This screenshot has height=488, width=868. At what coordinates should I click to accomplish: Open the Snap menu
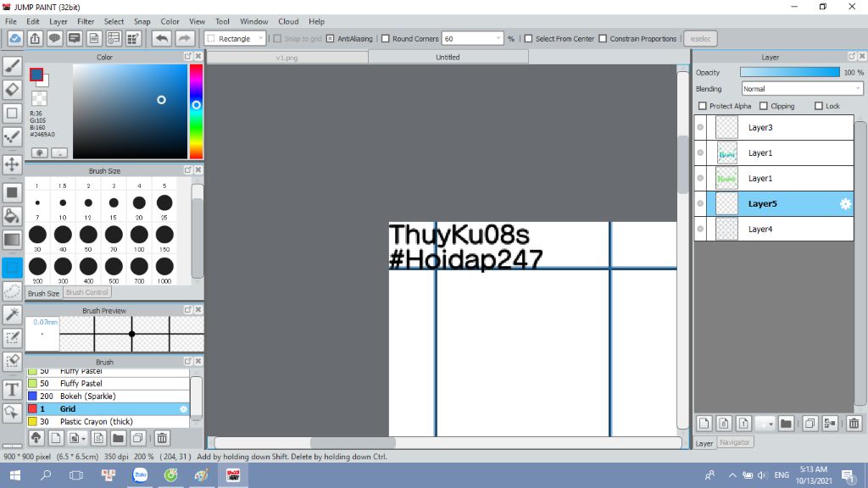[x=142, y=21]
